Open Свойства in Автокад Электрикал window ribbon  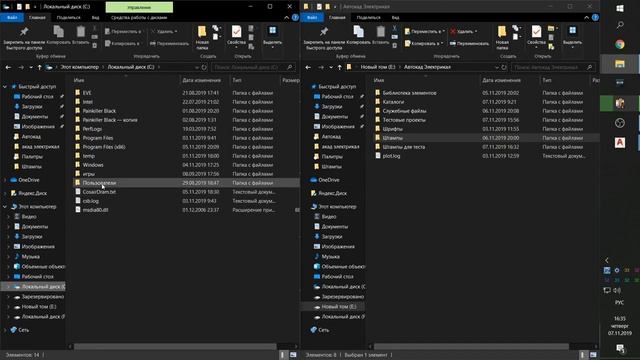[x=536, y=37]
